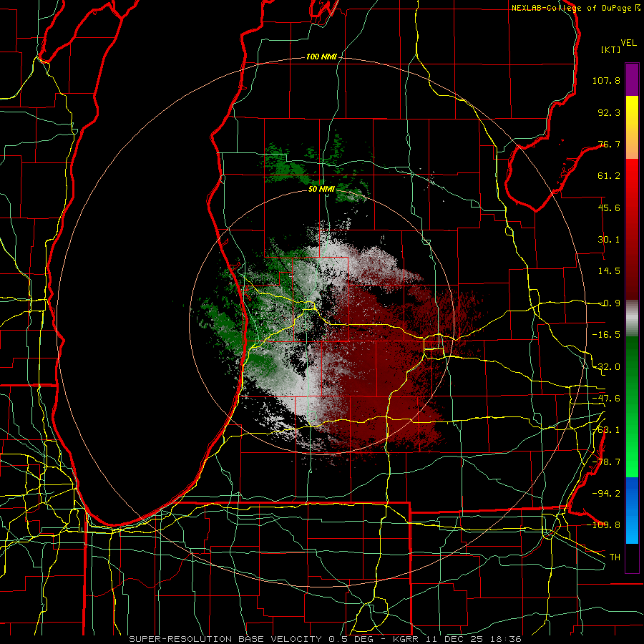Click the -63.1 velocity scale value
The height and width of the screenshot is (644, 644).
[x=606, y=430]
